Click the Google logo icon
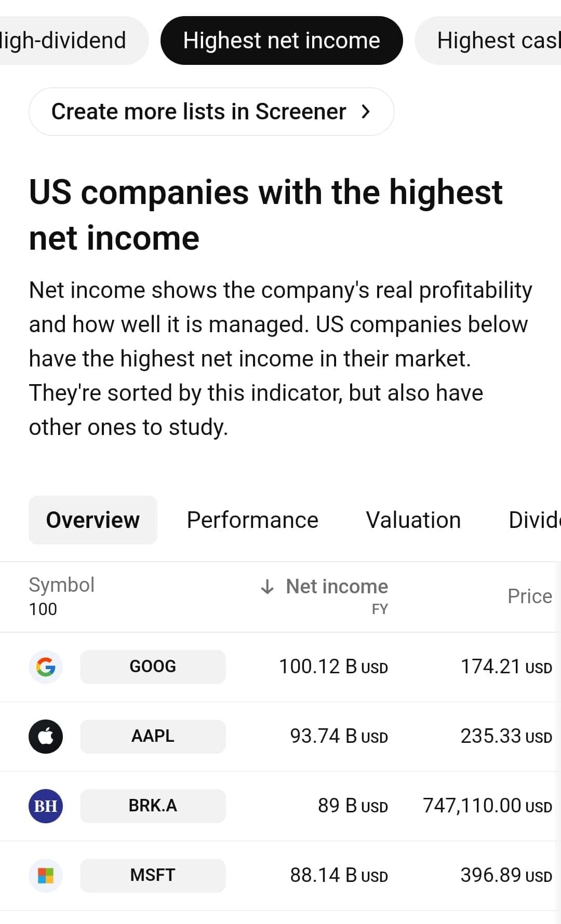Image resolution: width=561 pixels, height=924 pixels. coord(46,667)
